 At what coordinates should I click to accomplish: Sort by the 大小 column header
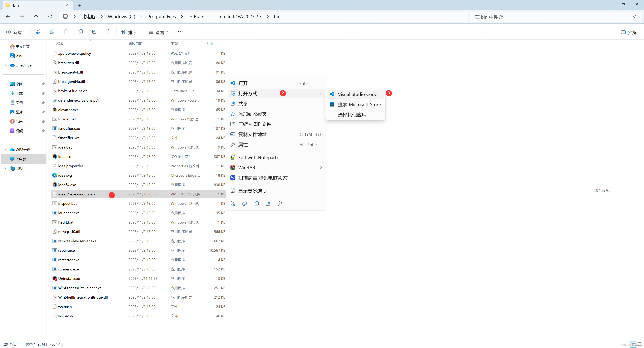pos(209,44)
